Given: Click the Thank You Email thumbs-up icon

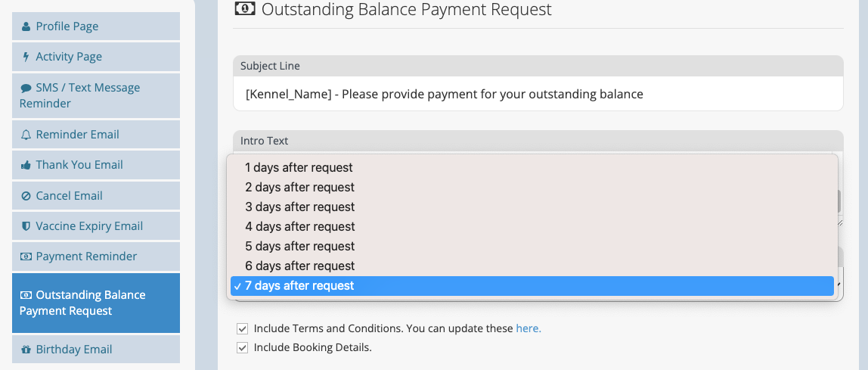Looking at the screenshot, I should pyautogui.click(x=26, y=165).
